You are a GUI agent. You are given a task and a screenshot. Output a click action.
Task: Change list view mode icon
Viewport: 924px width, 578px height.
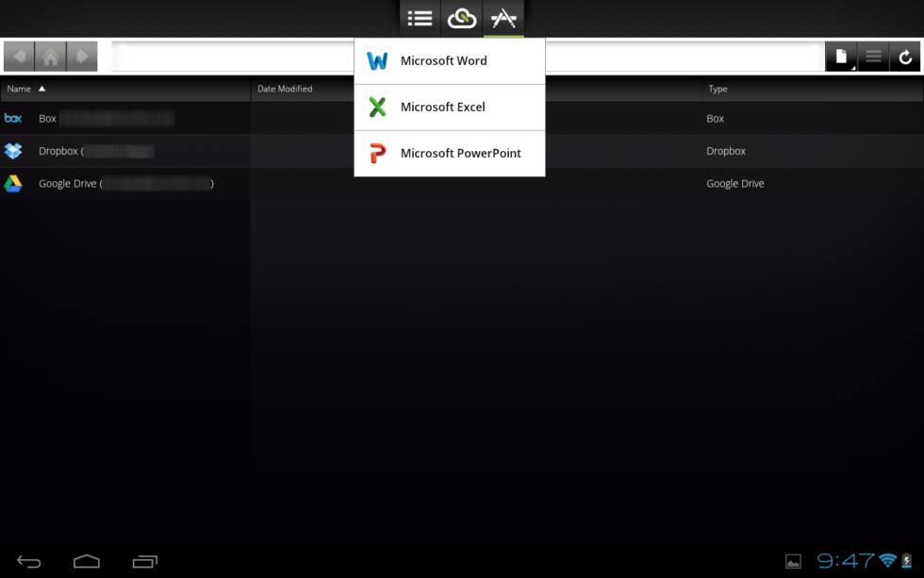873,57
